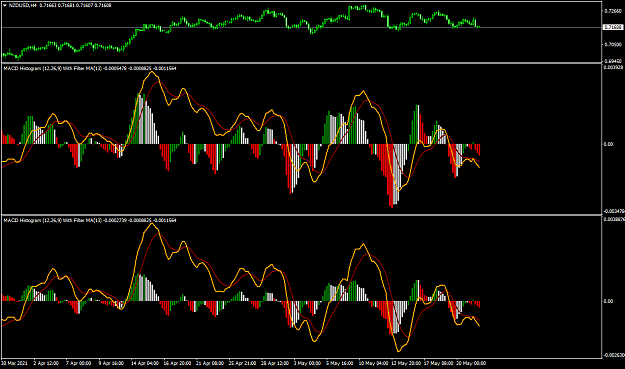Click the 20 May 00:00 time label
Screen dimensions: 625x369
click(x=472, y=363)
